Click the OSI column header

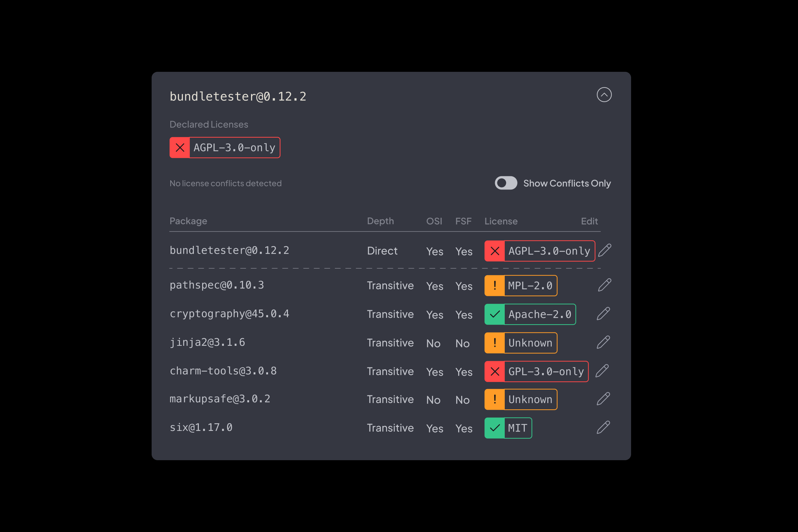[x=434, y=221]
